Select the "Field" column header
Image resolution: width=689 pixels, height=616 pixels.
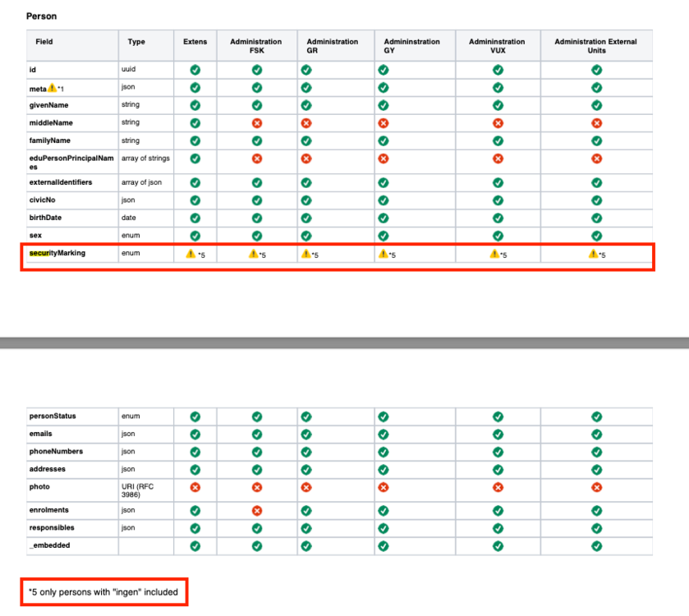click(x=44, y=42)
